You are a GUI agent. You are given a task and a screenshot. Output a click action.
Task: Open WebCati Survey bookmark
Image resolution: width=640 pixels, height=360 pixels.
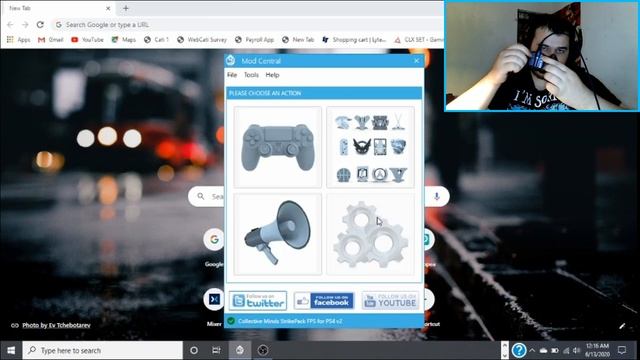(202, 40)
